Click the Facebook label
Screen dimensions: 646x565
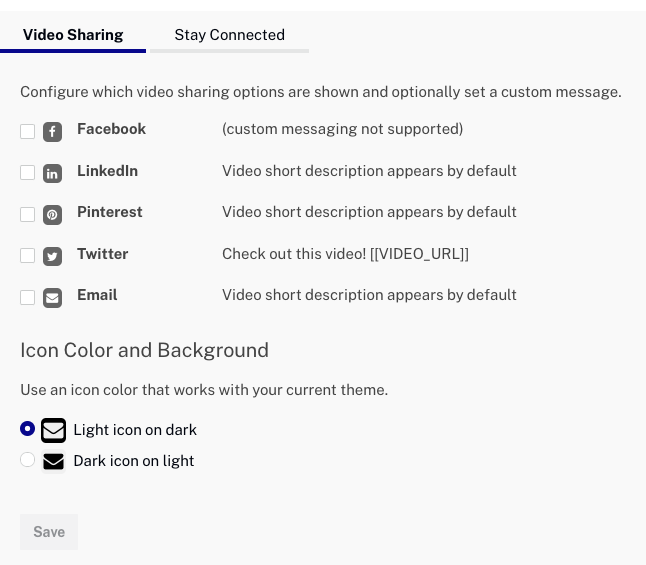click(111, 129)
